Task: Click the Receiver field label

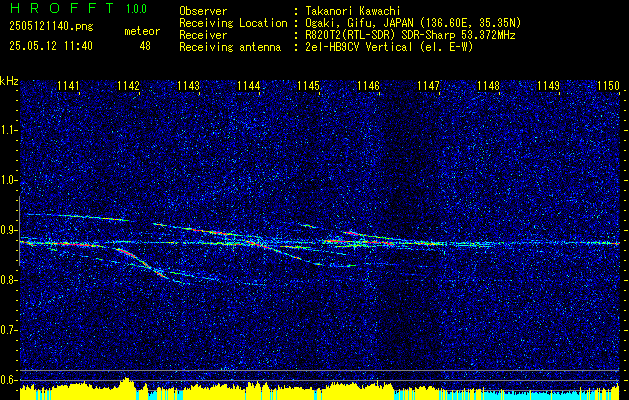Action: (x=203, y=35)
